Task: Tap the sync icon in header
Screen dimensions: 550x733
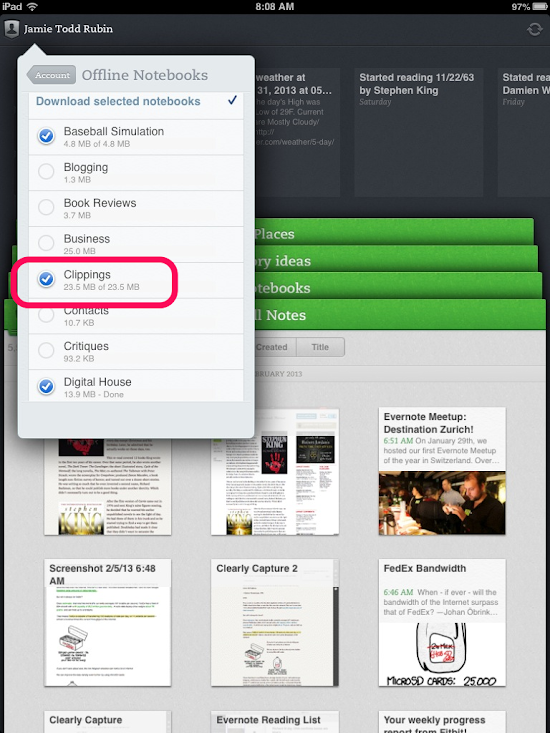Action: (535, 29)
